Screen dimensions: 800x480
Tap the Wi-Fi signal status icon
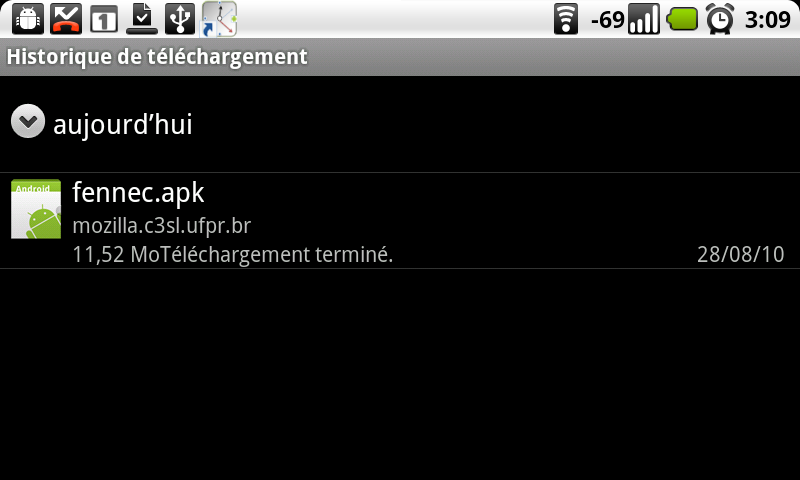(x=566, y=19)
